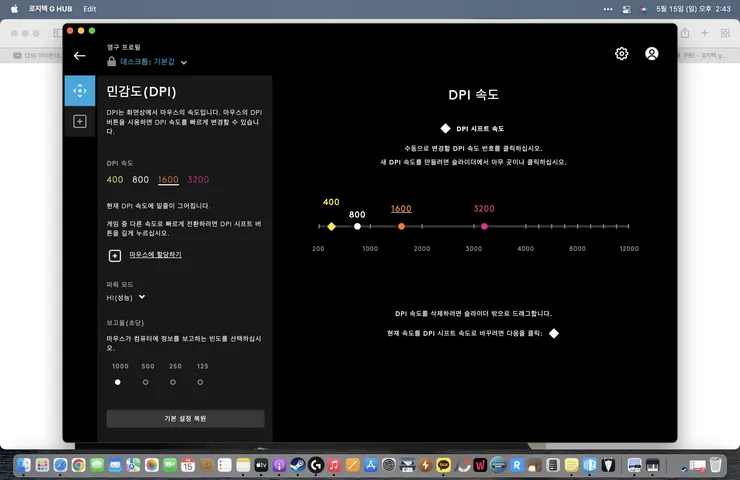Select the 800 DPI speed in list
The width and height of the screenshot is (740, 480).
tap(140, 179)
